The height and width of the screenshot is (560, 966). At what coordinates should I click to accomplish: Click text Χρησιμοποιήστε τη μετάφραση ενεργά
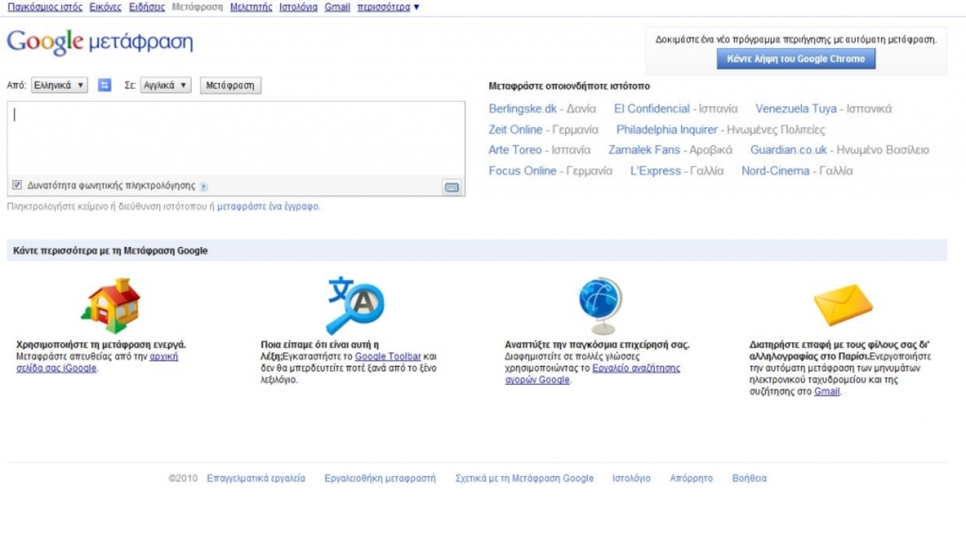click(101, 344)
